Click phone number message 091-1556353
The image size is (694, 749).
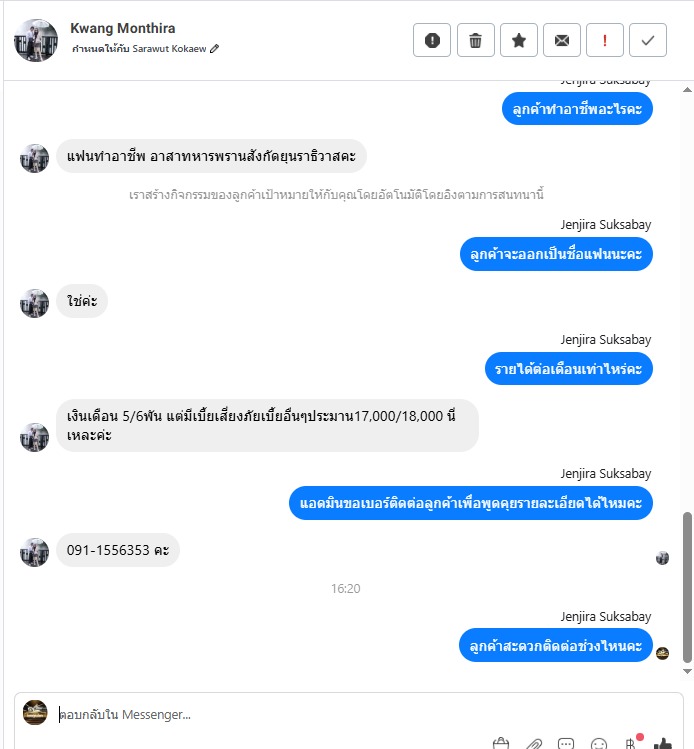click(x=118, y=550)
